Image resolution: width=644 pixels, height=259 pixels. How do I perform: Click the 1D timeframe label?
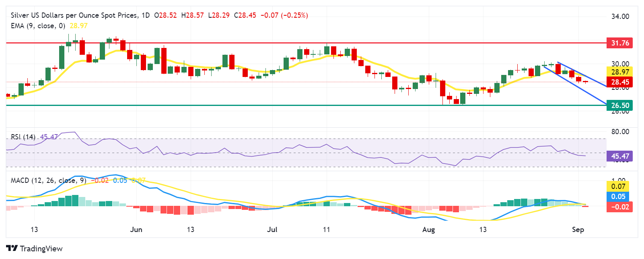coord(146,15)
